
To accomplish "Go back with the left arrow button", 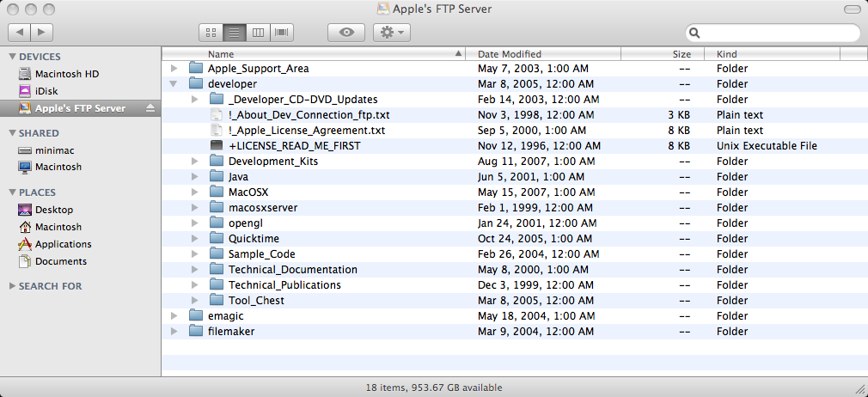I will [20, 33].
